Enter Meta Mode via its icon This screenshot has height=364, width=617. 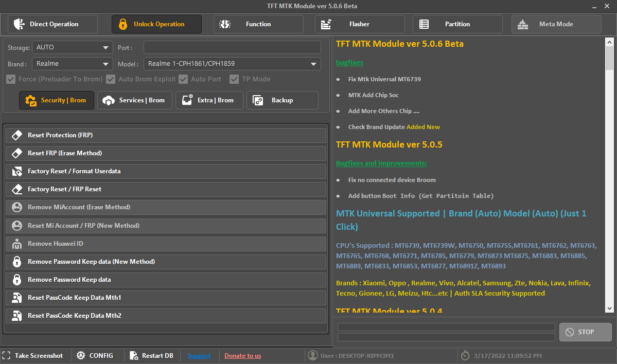523,24
